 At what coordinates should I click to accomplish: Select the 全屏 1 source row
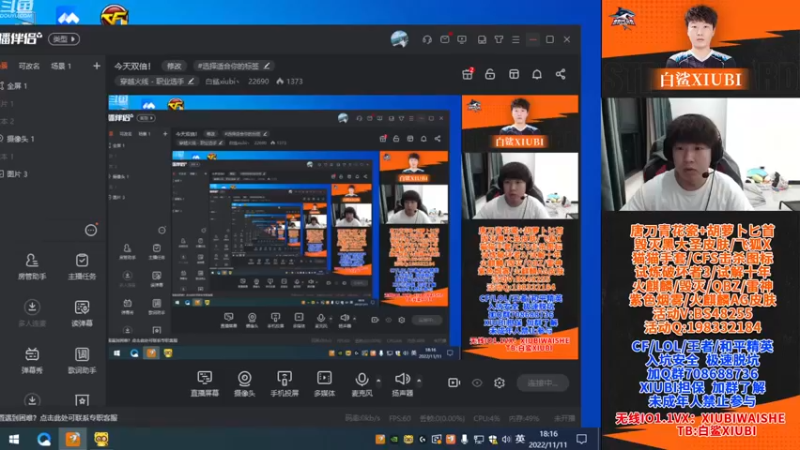[x=51, y=86]
